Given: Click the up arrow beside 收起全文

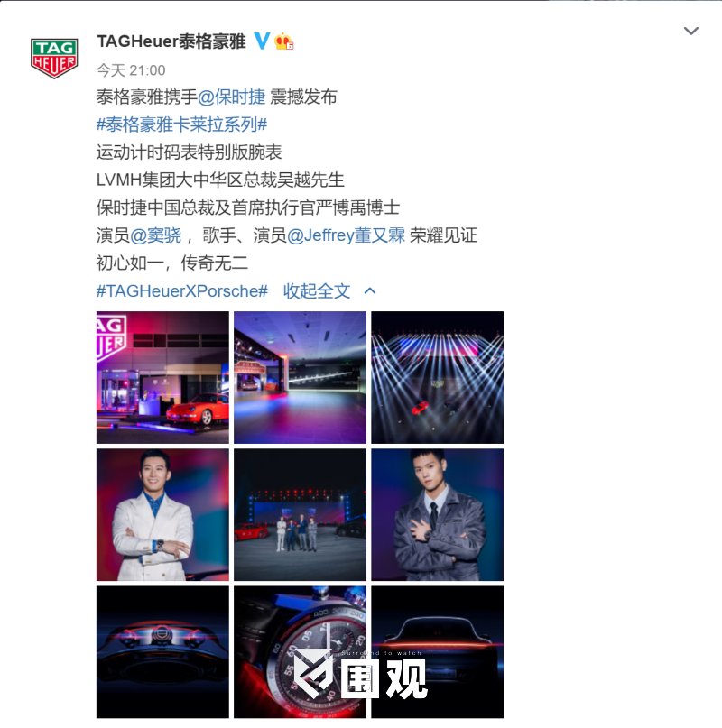Looking at the screenshot, I should tap(370, 291).
